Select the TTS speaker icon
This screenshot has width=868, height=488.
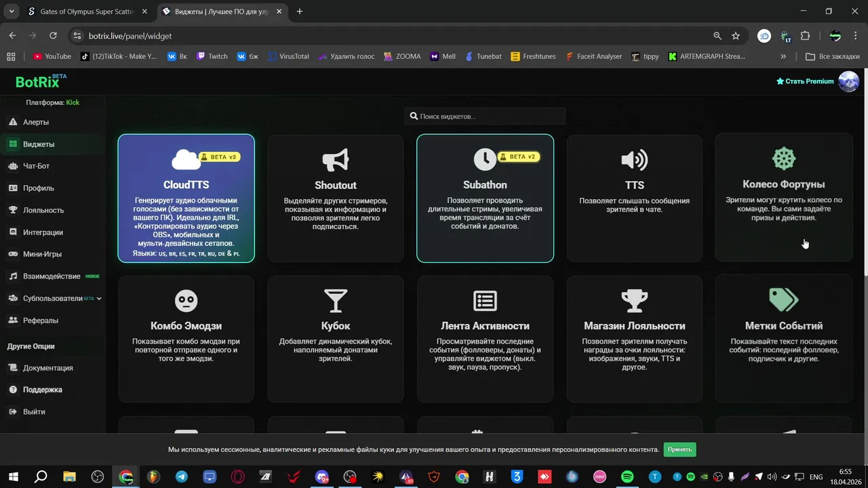pos(635,160)
